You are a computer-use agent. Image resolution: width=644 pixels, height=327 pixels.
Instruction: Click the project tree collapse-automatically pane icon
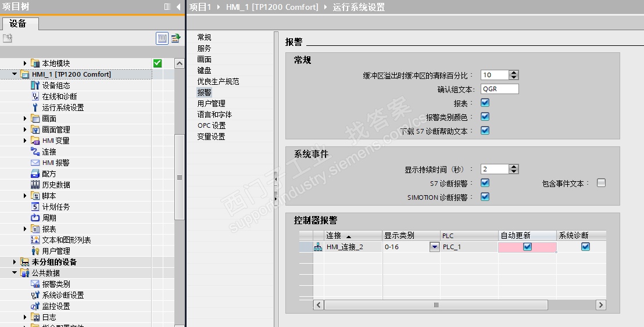coord(167,6)
